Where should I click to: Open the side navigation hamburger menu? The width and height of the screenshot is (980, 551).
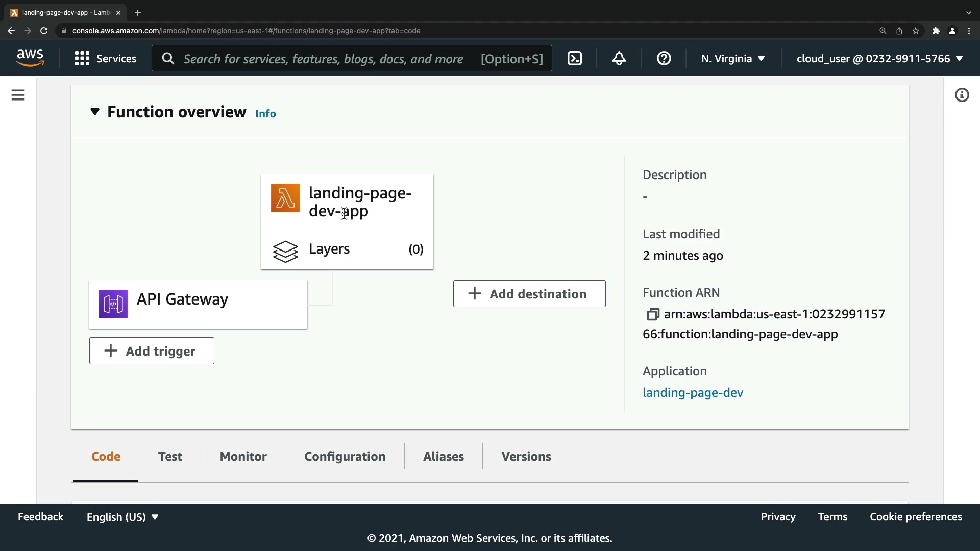(x=18, y=95)
